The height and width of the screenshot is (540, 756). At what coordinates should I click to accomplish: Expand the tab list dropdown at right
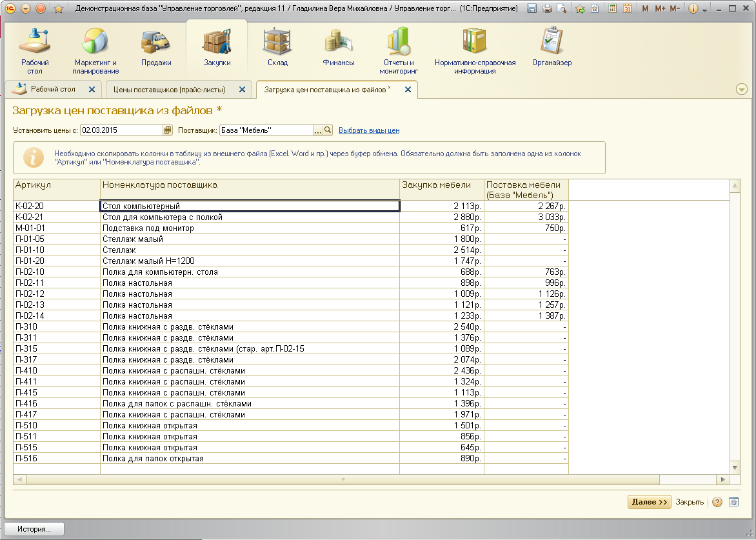click(742, 89)
